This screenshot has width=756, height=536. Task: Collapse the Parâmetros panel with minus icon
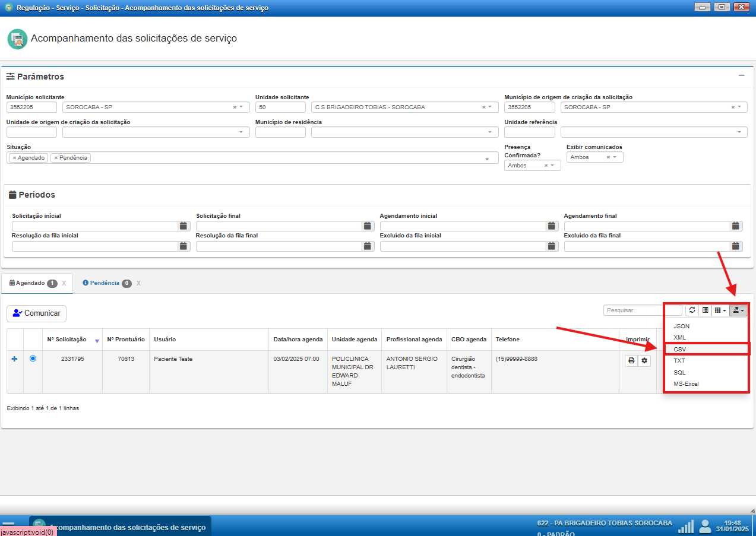click(x=741, y=76)
